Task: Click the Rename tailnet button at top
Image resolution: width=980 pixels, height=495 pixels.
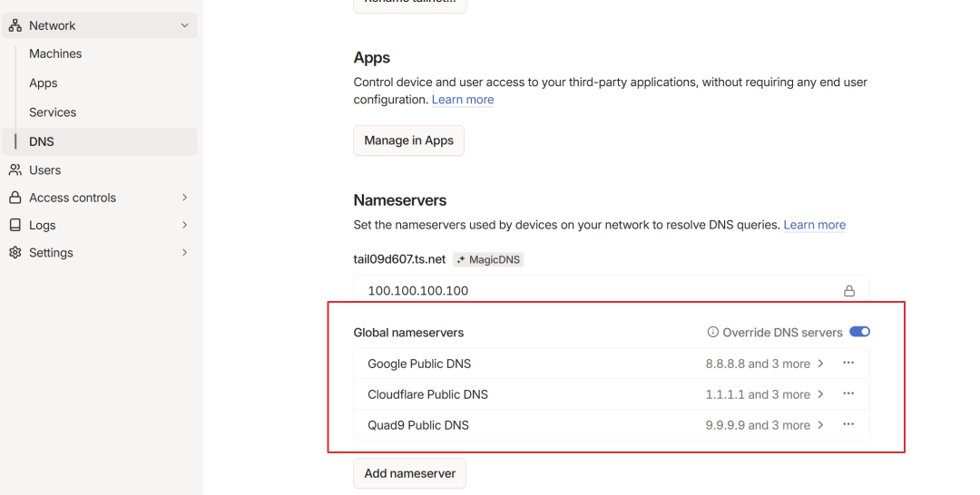Action: click(x=410, y=5)
